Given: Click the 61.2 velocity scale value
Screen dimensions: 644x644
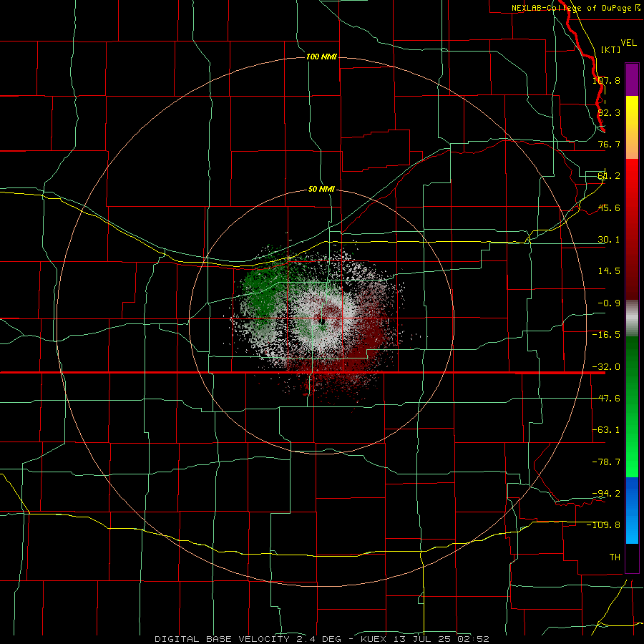Looking at the screenshot, I should (609, 176).
